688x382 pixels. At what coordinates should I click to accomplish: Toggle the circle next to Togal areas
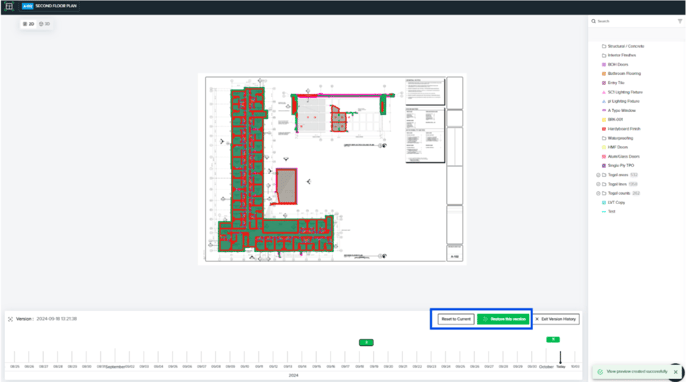598,175
